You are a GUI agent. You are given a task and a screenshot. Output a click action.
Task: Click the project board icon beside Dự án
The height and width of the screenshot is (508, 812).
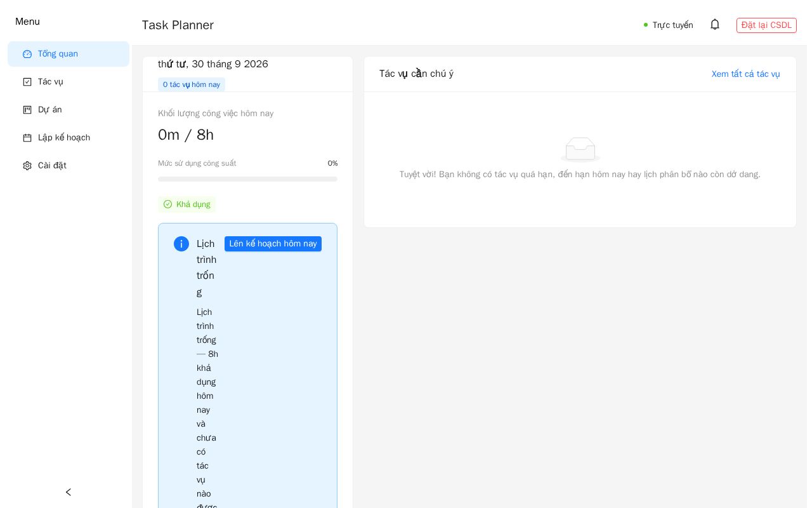[x=27, y=110]
